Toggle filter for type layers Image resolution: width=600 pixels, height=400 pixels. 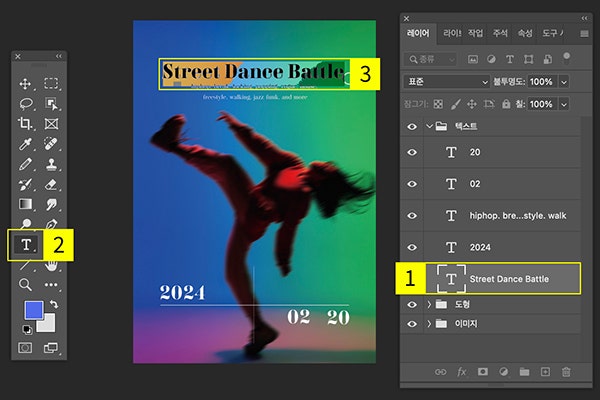[x=510, y=59]
